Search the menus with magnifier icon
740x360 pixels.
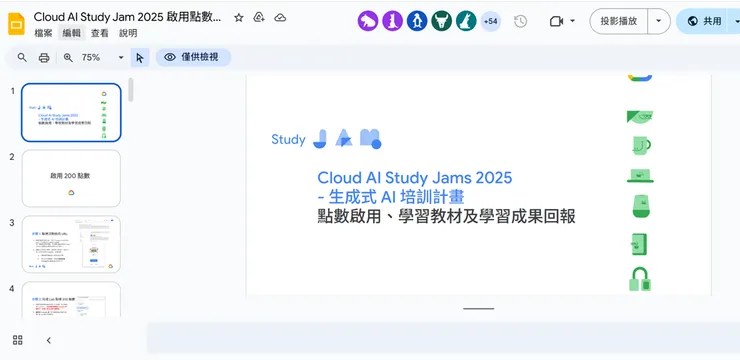click(22, 58)
